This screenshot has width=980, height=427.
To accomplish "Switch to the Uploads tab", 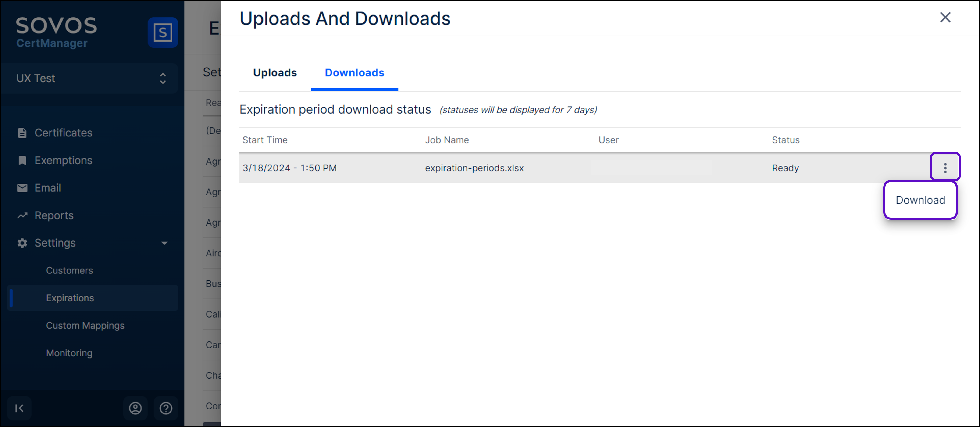I will (x=275, y=73).
